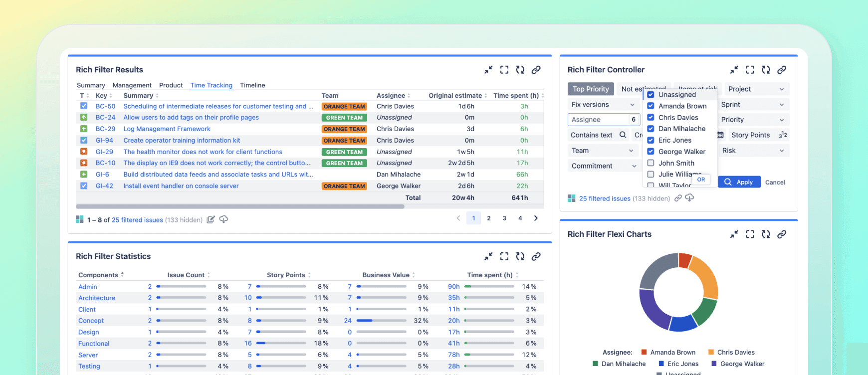Screen dimensions: 868x375
Task: Click the Contains text search icon
Action: [x=623, y=135]
